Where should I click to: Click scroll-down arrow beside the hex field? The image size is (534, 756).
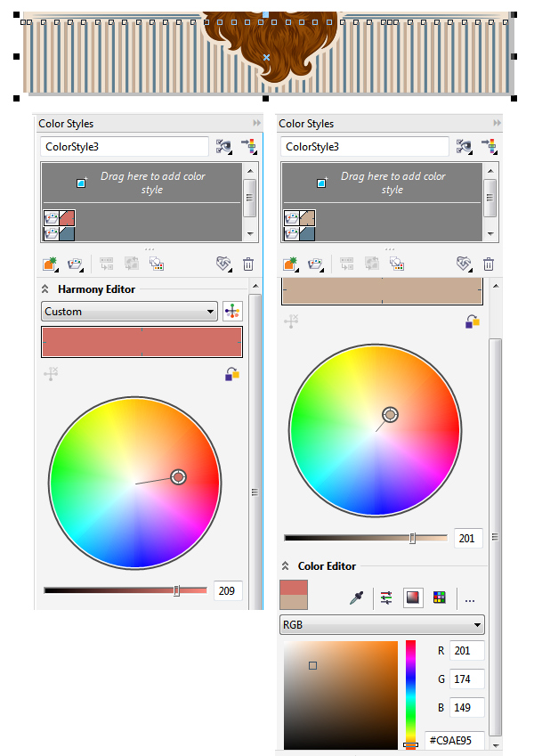click(x=495, y=746)
